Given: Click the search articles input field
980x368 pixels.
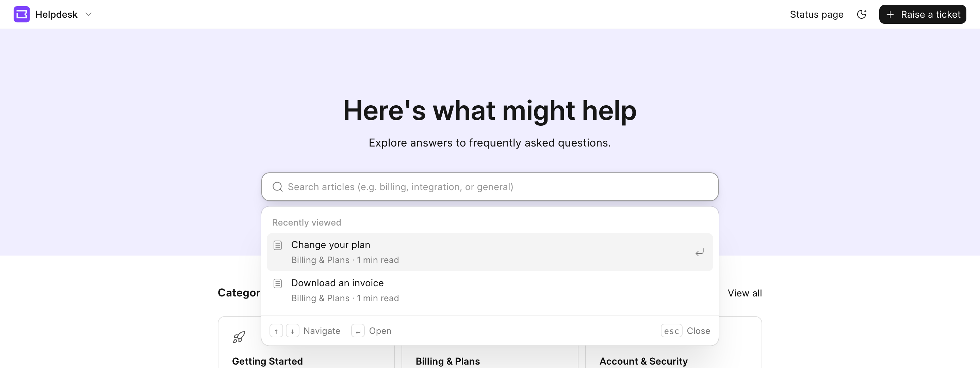Looking at the screenshot, I should (x=490, y=187).
